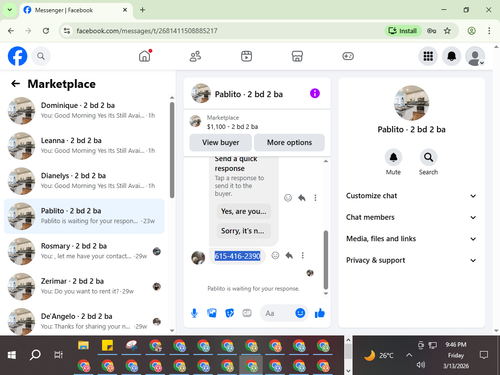This screenshot has width=500, height=375.
Task: Open a new browser tab
Action: pos(142,10)
